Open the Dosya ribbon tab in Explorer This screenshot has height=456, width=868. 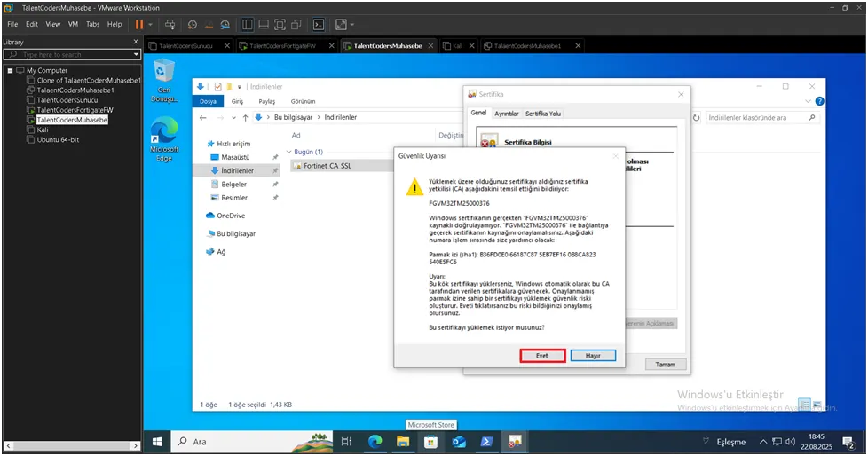point(209,101)
